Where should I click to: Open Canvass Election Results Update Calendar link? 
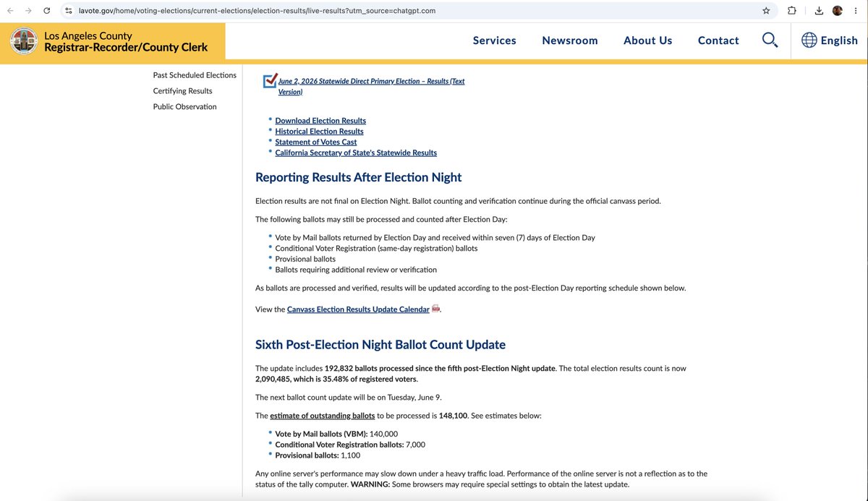[358, 309]
